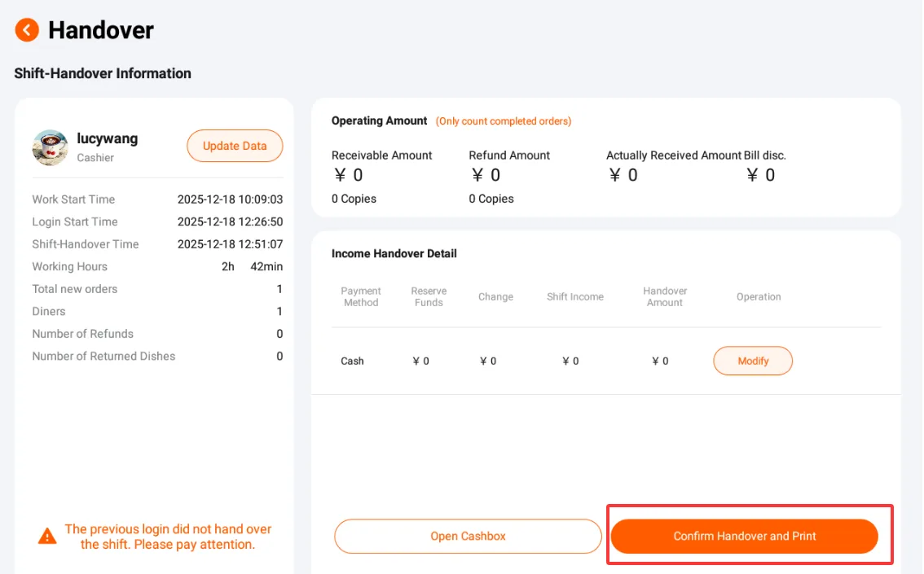This screenshot has height=574, width=924.
Task: Click the lucywang avatar picture
Action: [50, 147]
